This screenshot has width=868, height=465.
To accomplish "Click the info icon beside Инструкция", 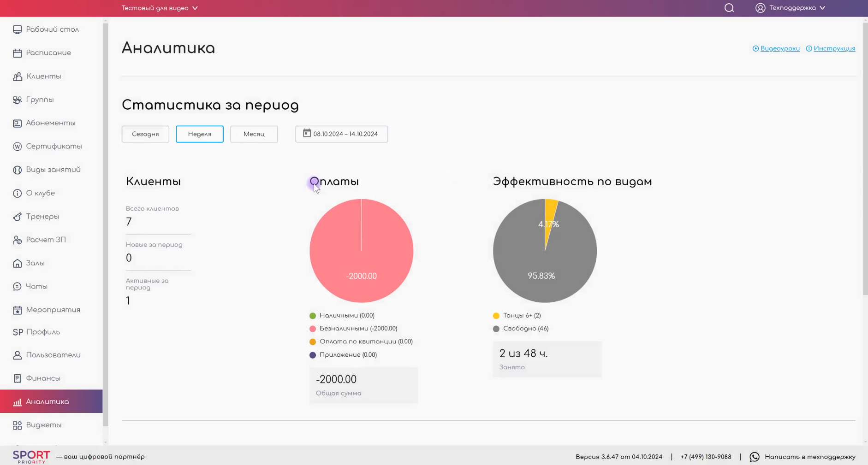I will pyautogui.click(x=809, y=48).
